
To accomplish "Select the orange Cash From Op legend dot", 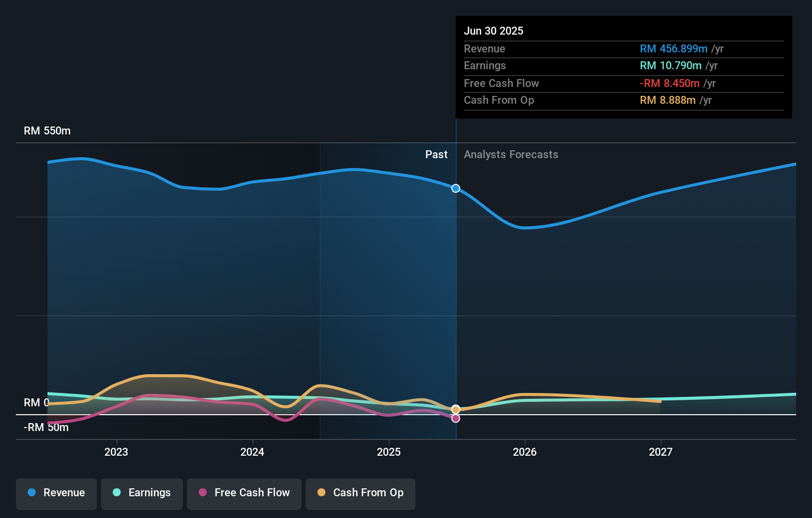I will pyautogui.click(x=322, y=493).
